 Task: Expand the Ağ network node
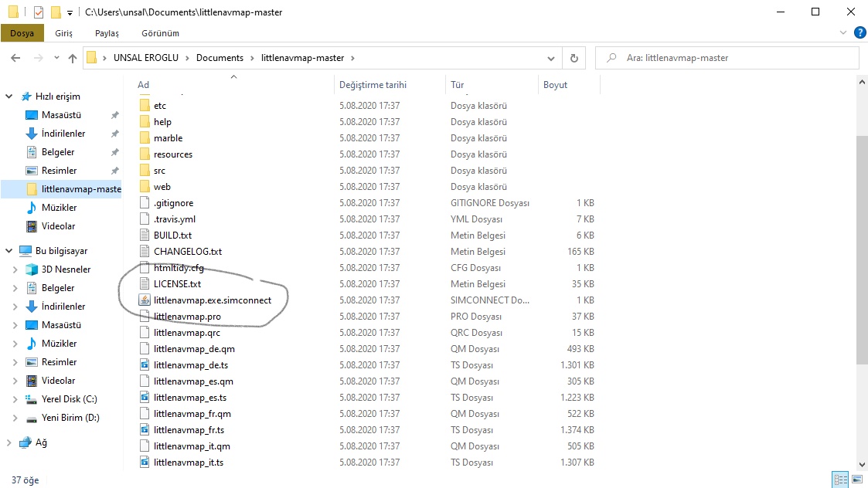[x=9, y=442]
